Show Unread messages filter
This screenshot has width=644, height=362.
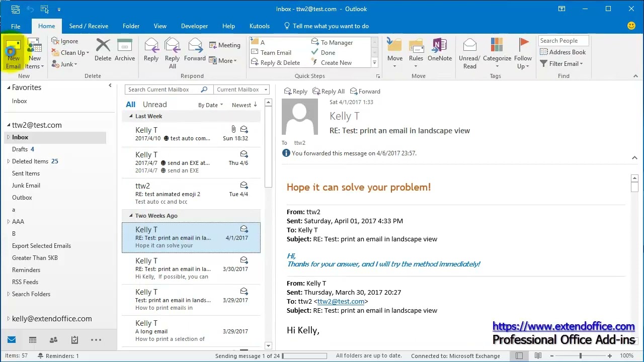(x=155, y=105)
